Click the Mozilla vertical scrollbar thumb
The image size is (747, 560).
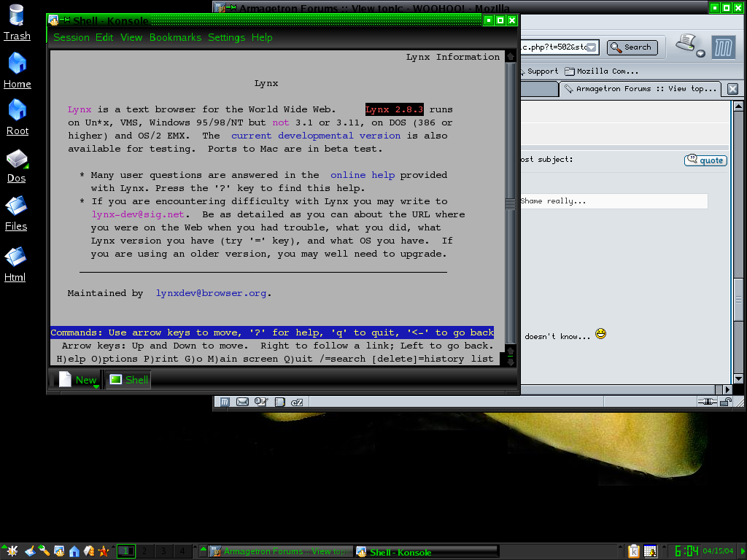738,300
